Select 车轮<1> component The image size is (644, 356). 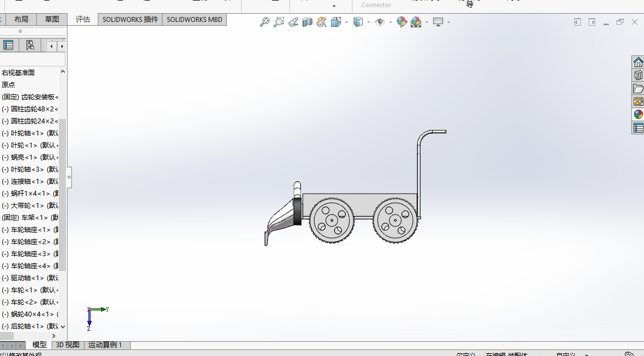(x=30, y=290)
